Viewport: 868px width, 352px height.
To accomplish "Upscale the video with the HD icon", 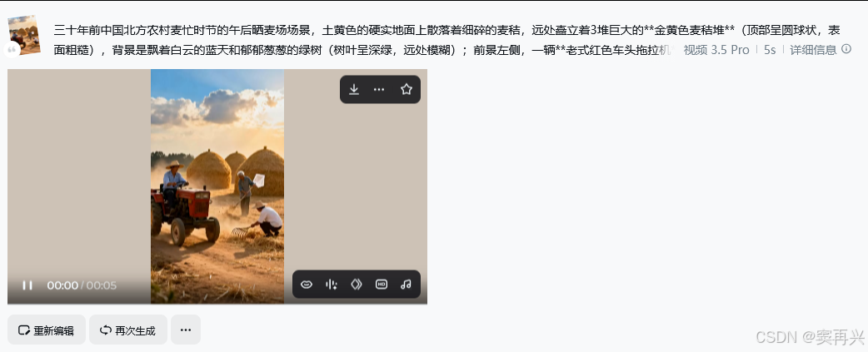I will click(382, 284).
